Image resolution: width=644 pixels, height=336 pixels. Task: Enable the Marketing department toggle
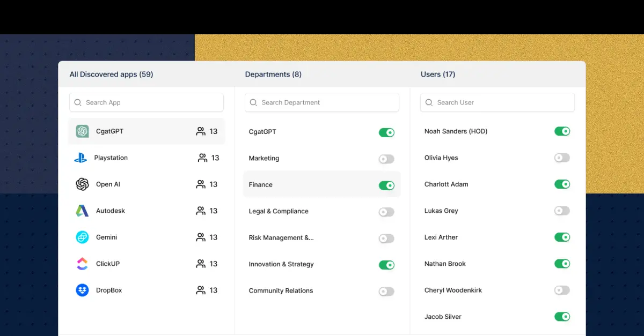click(386, 159)
